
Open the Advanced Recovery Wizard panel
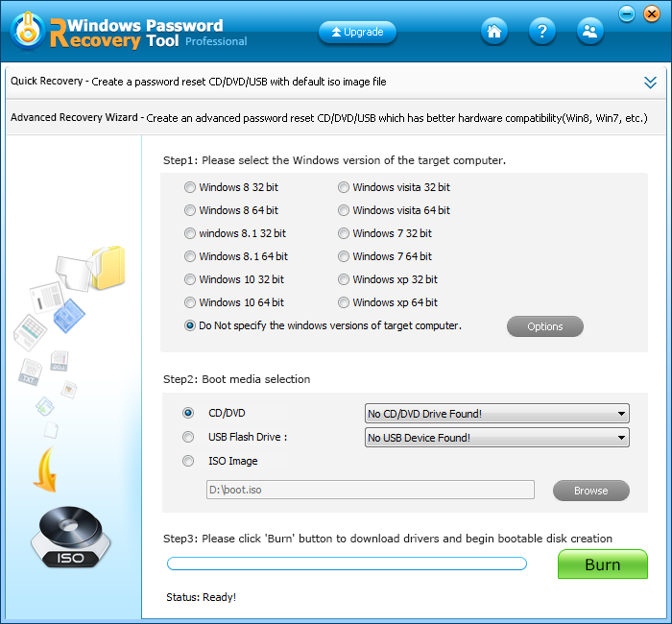(x=326, y=117)
